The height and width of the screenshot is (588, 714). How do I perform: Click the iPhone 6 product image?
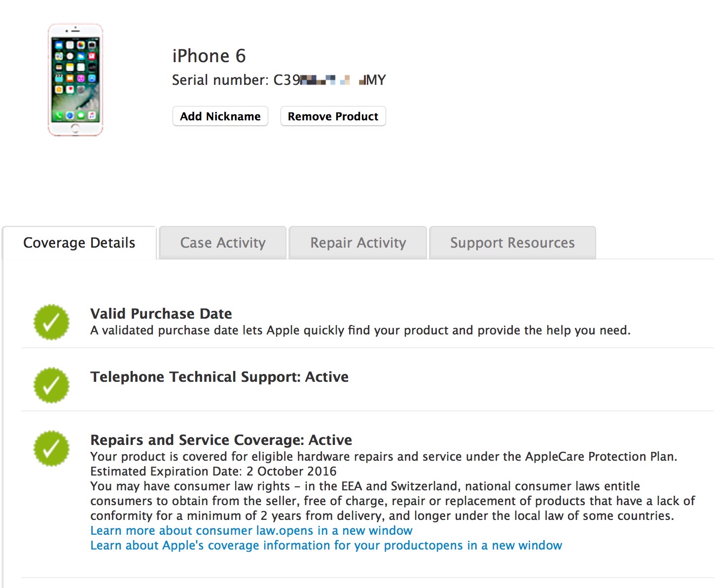coord(75,79)
